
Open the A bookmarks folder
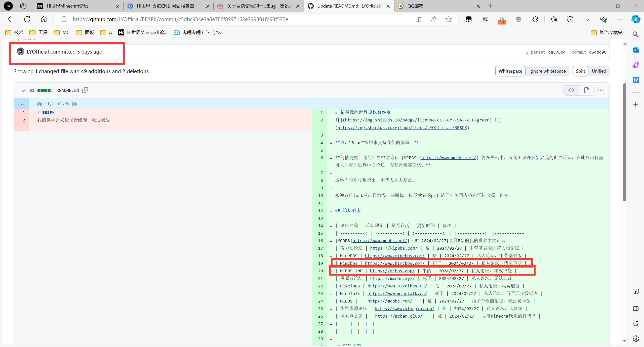(x=106, y=32)
